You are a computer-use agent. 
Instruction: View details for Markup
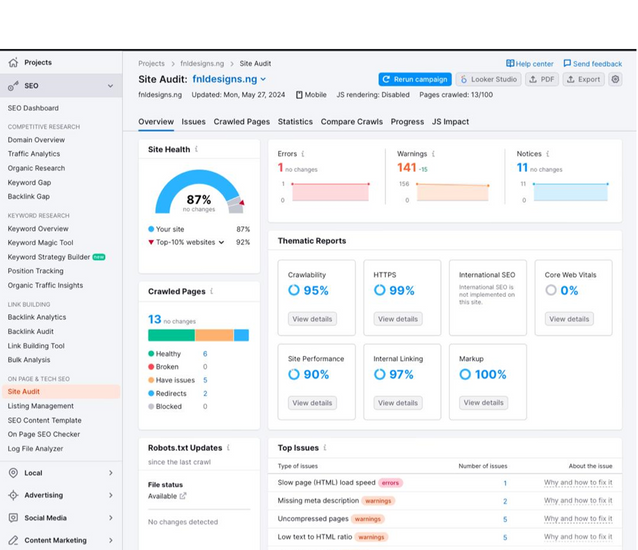tap(483, 403)
